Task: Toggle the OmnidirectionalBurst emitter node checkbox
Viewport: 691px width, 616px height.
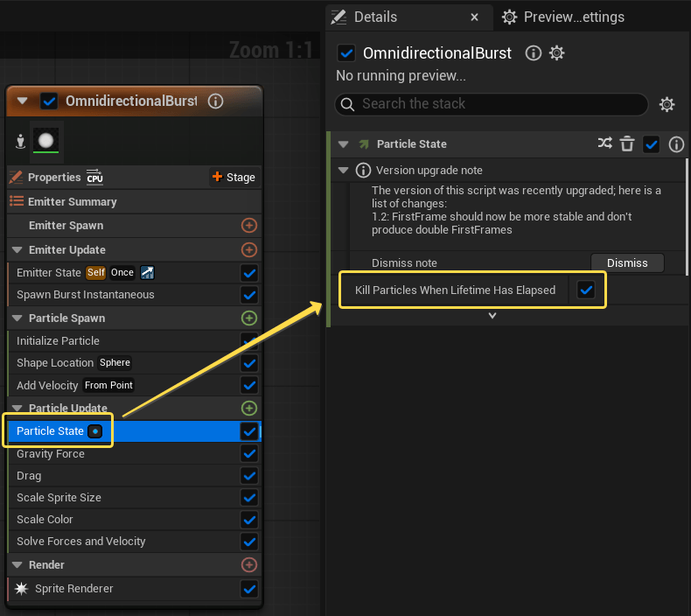Action: click(49, 101)
